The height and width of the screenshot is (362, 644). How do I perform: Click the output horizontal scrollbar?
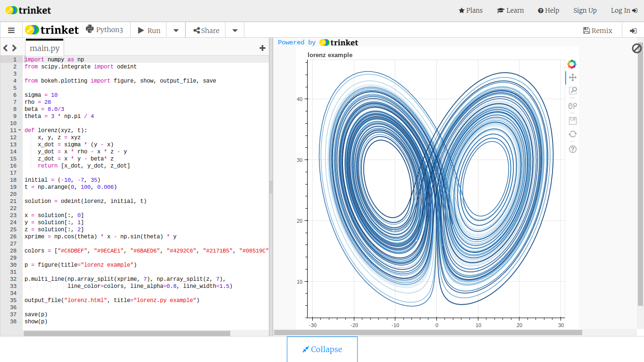point(428,332)
